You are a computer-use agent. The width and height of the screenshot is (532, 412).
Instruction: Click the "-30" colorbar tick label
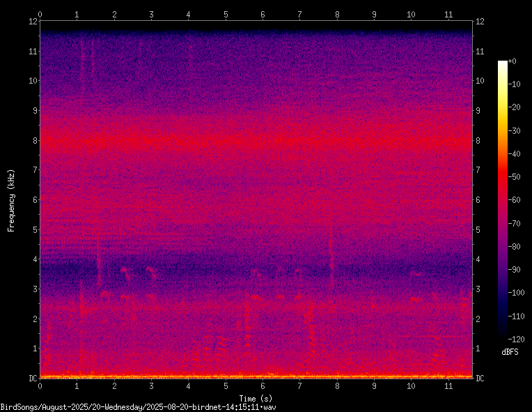coord(515,131)
